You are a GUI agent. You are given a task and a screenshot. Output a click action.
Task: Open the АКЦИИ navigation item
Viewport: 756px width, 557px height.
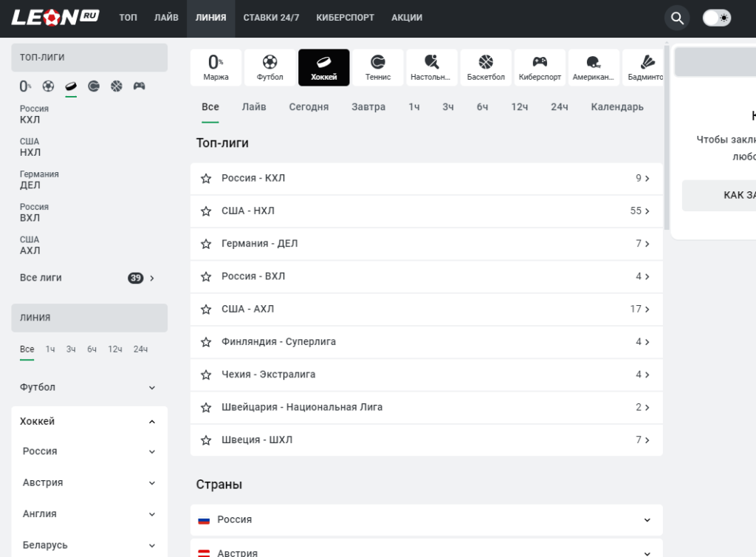pyautogui.click(x=407, y=18)
